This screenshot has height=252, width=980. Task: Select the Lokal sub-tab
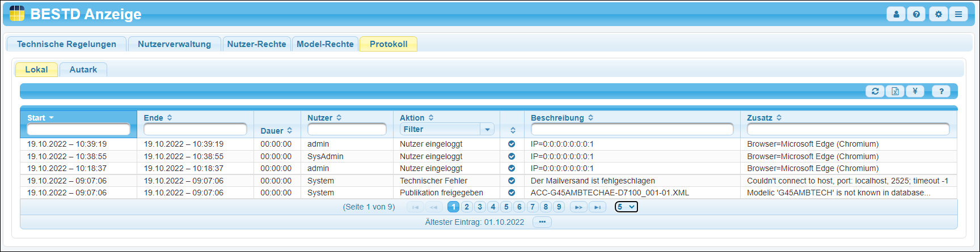[x=36, y=70]
